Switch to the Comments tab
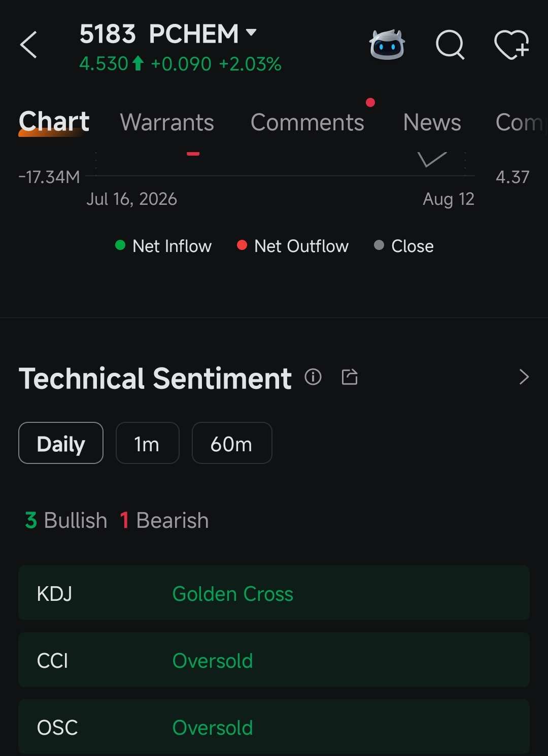 (x=307, y=122)
